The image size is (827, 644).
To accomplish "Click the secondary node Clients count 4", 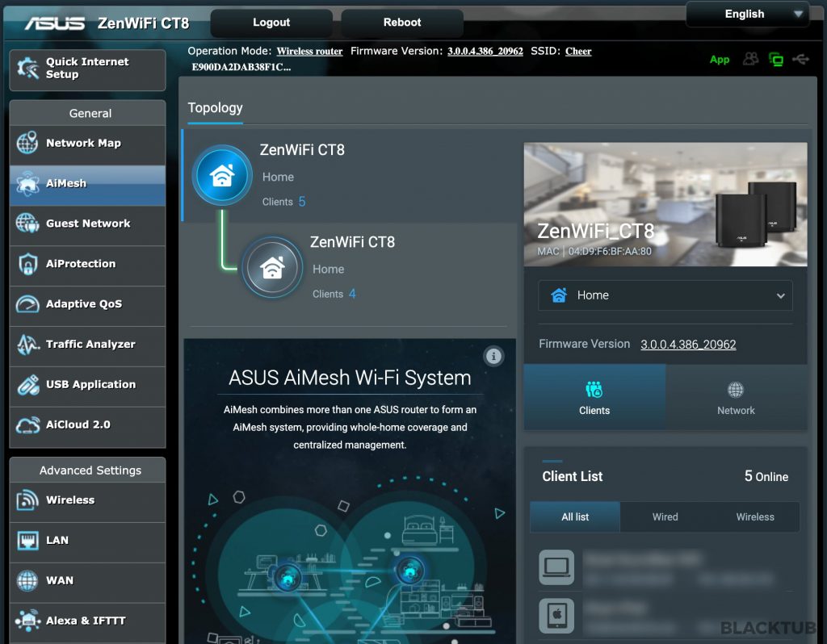I will (352, 294).
